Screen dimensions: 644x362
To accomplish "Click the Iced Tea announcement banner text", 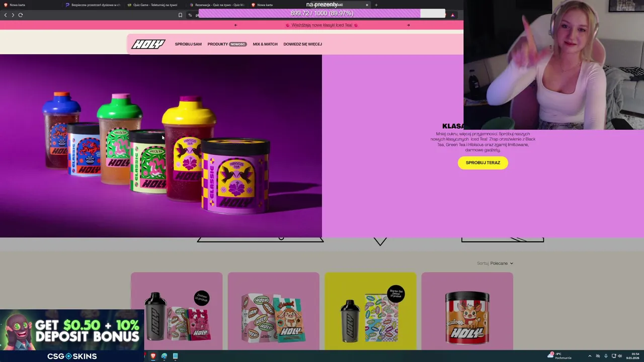I will (x=322, y=25).
